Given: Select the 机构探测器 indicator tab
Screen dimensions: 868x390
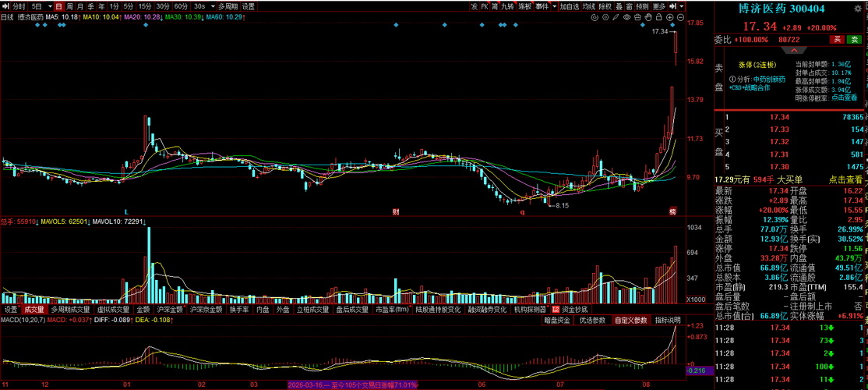Looking at the screenshot, I should 530,309.
